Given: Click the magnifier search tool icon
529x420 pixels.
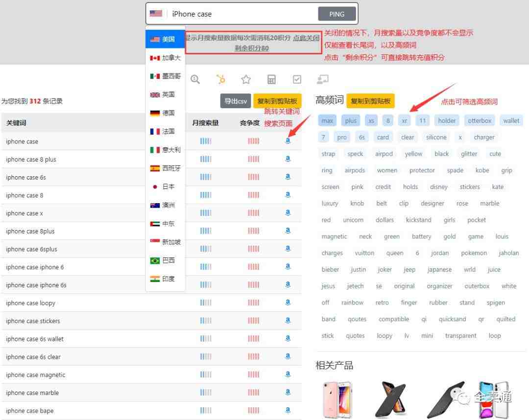Looking at the screenshot, I should pyautogui.click(x=195, y=80).
